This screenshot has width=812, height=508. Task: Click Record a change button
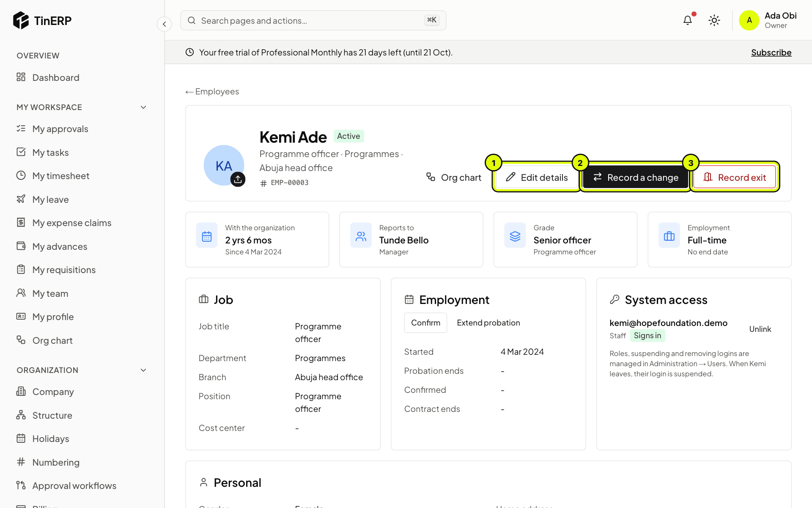[635, 177]
